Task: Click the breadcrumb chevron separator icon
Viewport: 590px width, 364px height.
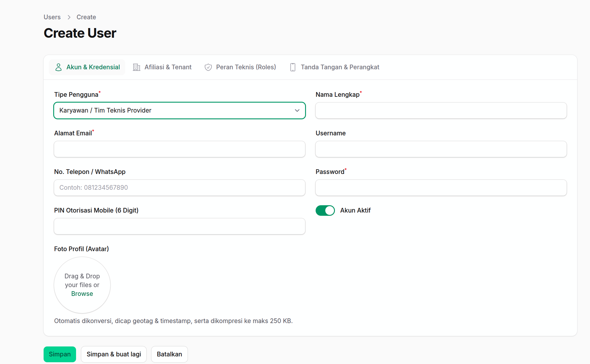Action: pyautogui.click(x=69, y=17)
